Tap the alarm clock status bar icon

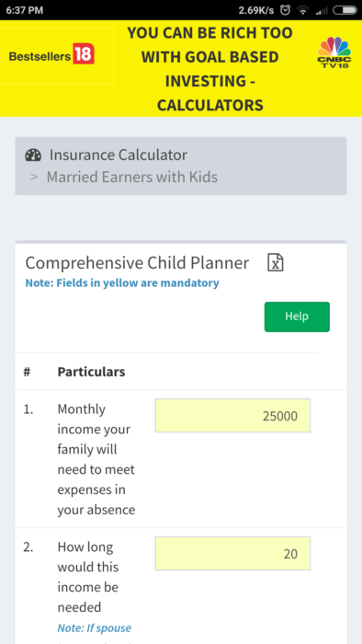click(x=285, y=10)
